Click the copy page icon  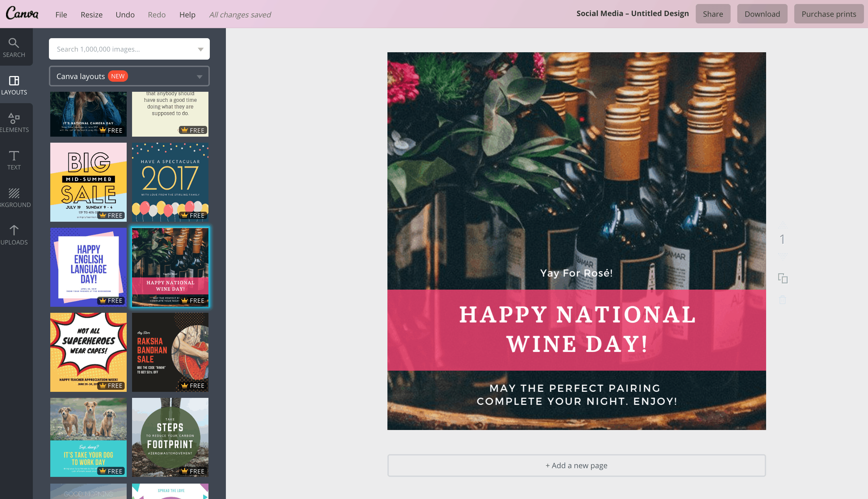(783, 278)
